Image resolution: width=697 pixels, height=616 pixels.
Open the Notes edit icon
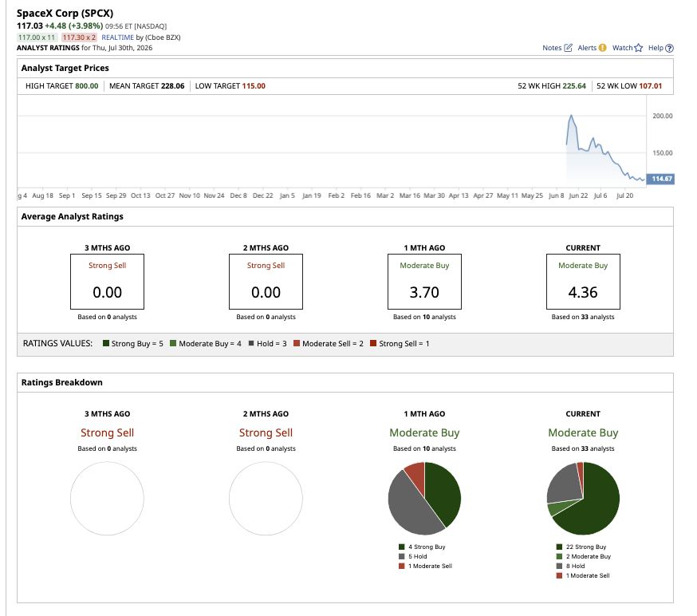coord(568,48)
